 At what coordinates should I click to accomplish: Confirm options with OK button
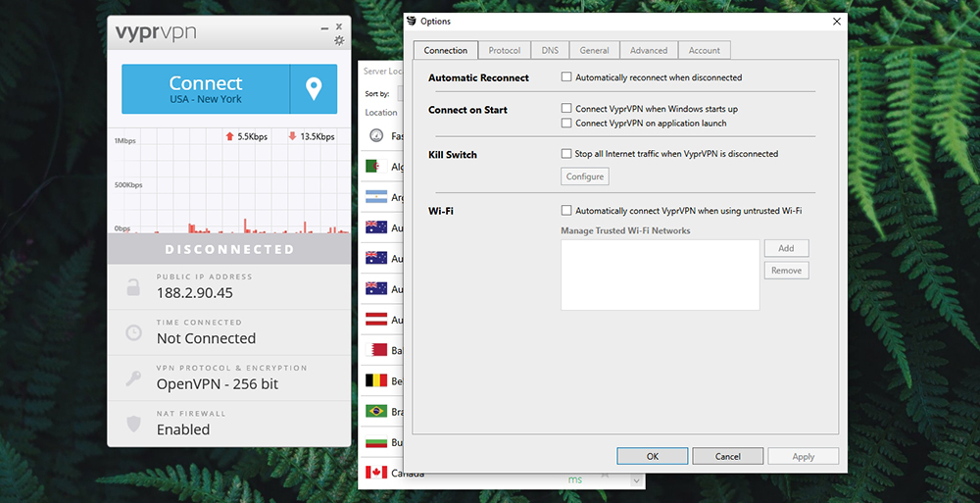[653, 456]
